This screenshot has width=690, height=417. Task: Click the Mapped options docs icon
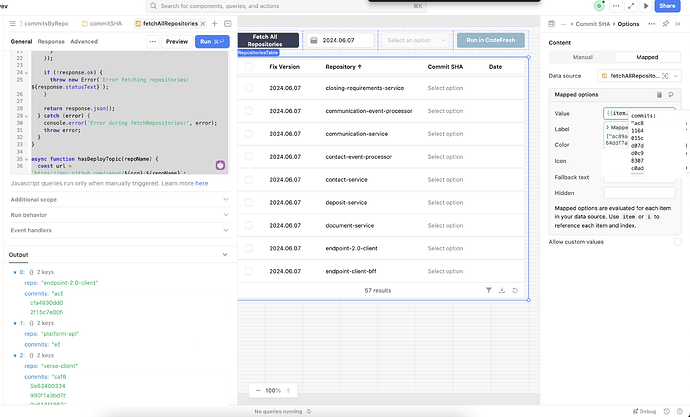pos(659,95)
